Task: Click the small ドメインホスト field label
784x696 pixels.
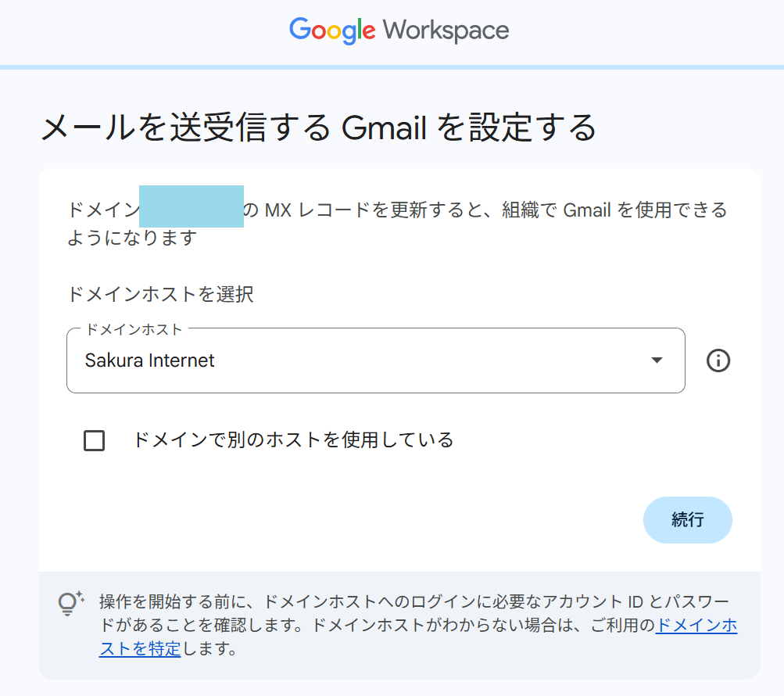Action: tap(134, 329)
